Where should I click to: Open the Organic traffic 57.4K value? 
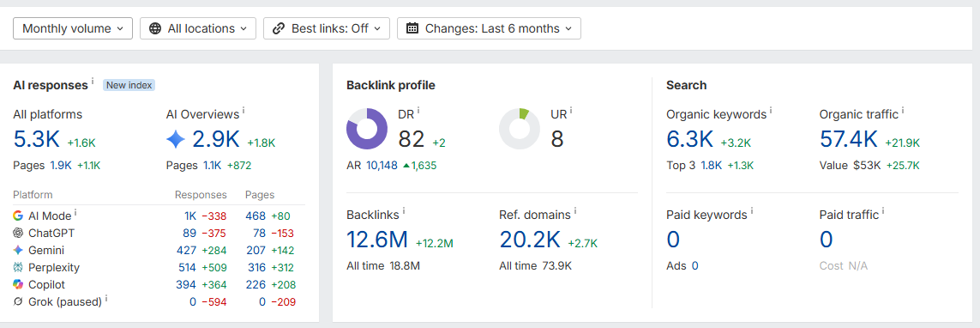(x=849, y=139)
